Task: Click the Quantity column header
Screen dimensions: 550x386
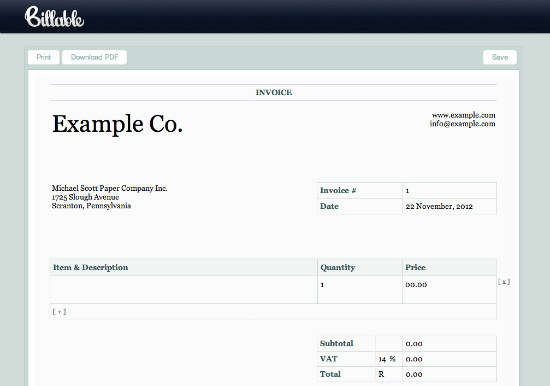Action: pos(338,267)
